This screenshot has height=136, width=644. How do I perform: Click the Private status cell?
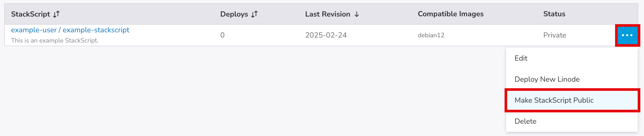pos(555,35)
